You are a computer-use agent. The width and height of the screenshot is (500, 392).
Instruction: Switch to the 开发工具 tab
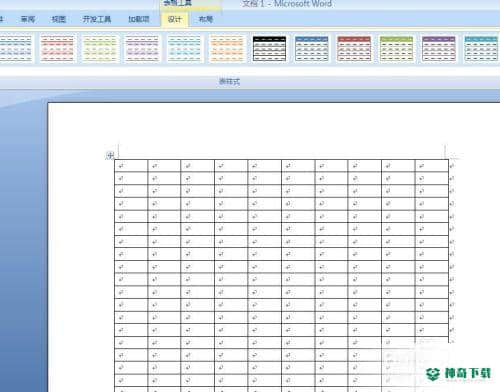97,19
